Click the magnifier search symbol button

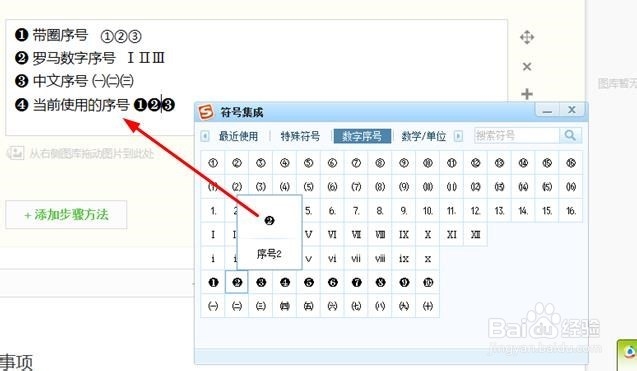click(x=570, y=135)
